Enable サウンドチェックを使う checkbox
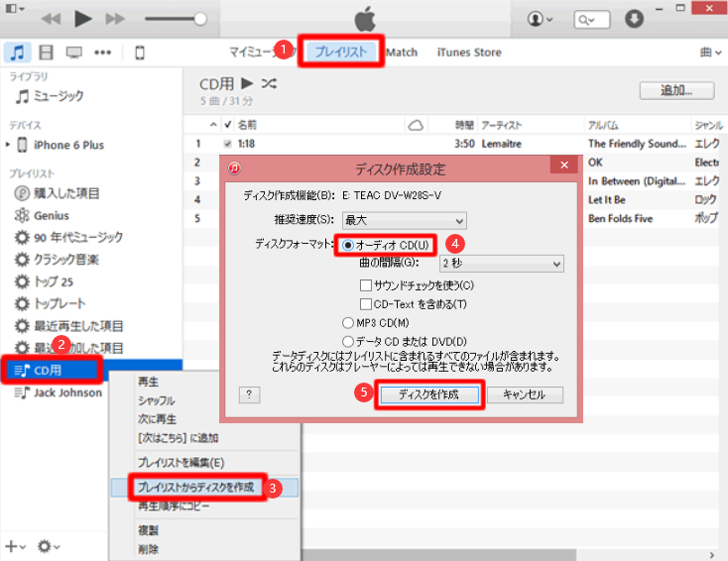Image resolution: width=728 pixels, height=561 pixels. [x=366, y=284]
